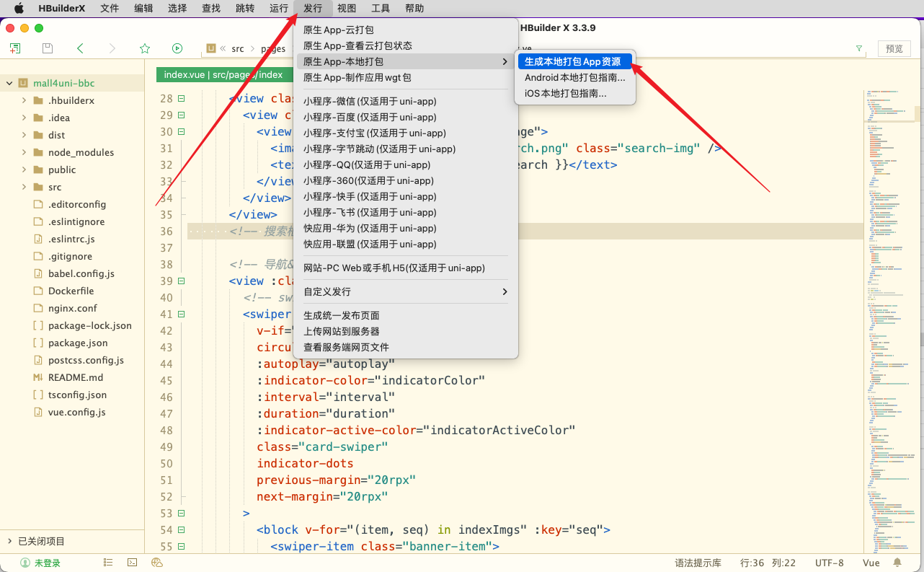Toggle code fold on line 39

[182, 281]
